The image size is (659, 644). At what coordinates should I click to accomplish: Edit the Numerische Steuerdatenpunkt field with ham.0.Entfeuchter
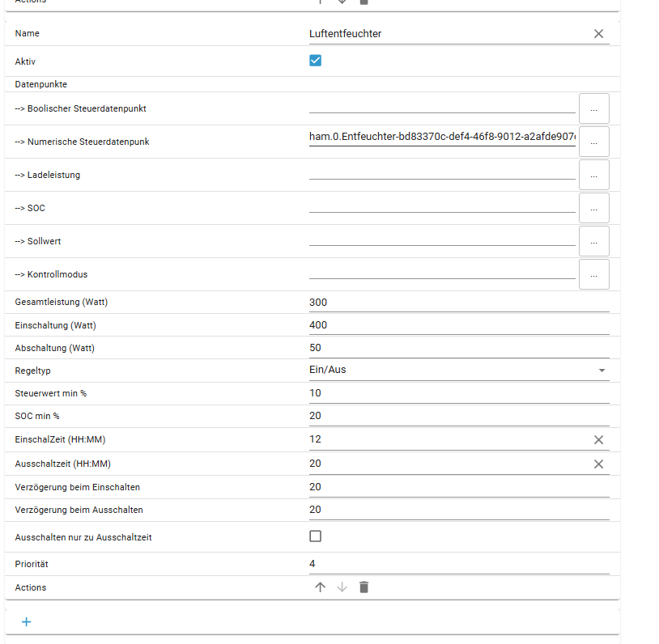coord(442,137)
